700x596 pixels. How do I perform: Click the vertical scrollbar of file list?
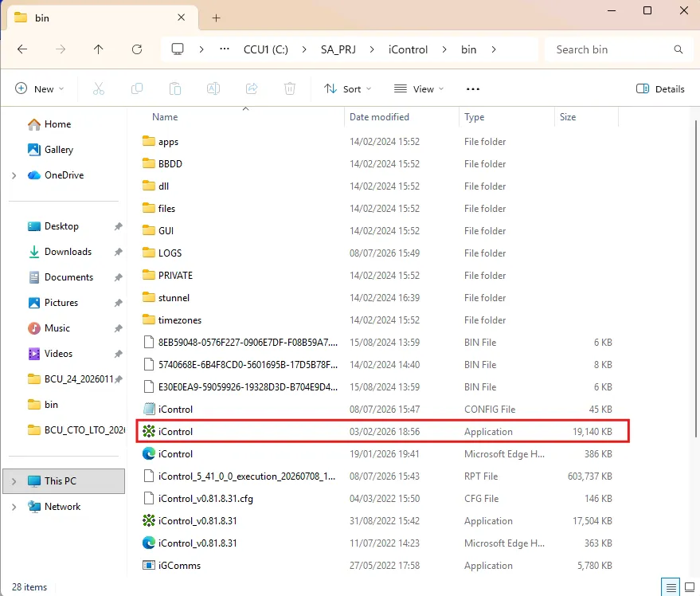point(695,279)
